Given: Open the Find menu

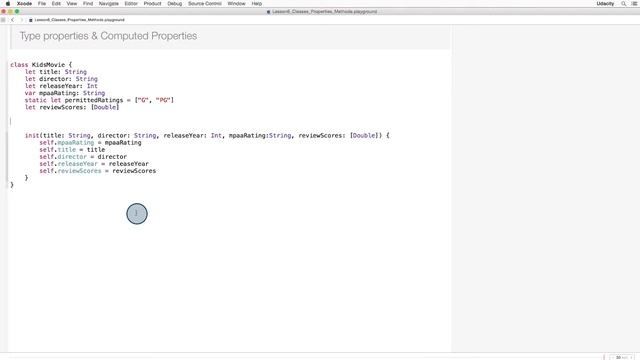Looking at the screenshot, I should click(x=88, y=3).
